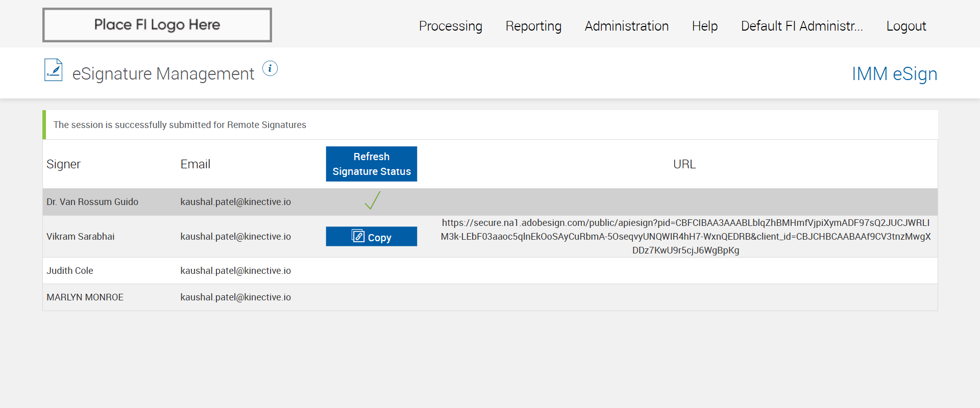Select the MARLYN MONROE signer row
The width and height of the screenshot is (980, 408).
coord(85,297)
